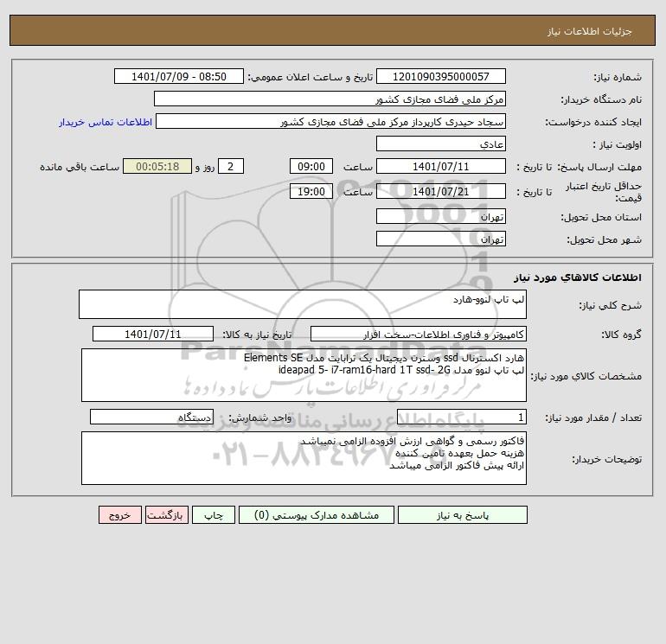Click the request creator field سجاد حیدری
Screen dimensions: 666x644
pyautogui.click(x=331, y=121)
